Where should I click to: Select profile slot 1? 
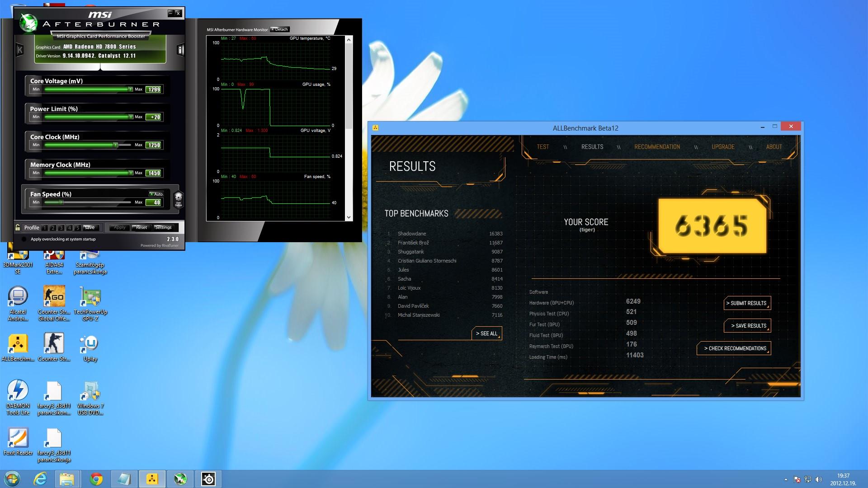[45, 228]
